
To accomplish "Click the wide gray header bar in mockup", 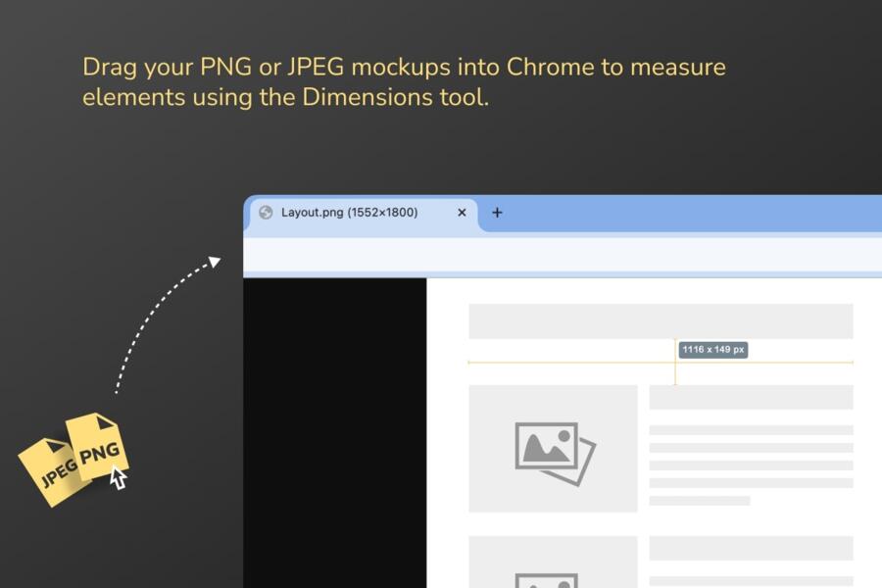I will [x=660, y=321].
